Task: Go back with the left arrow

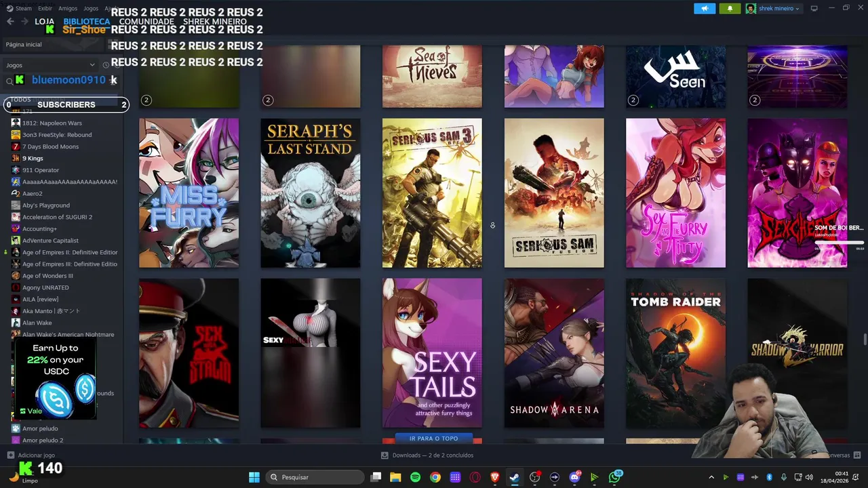Action: click(10, 22)
